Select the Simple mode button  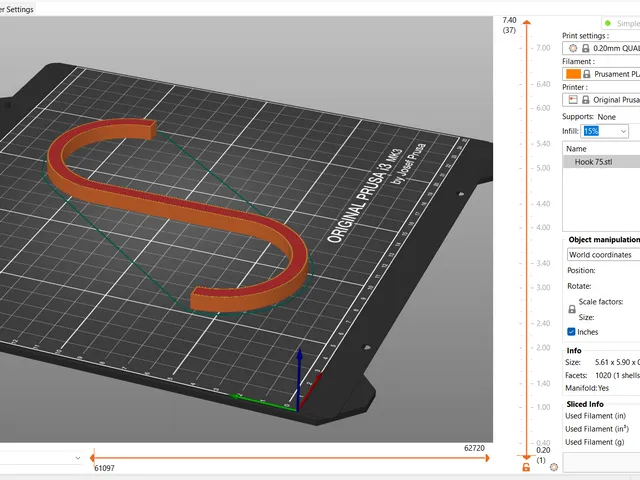coord(620,23)
